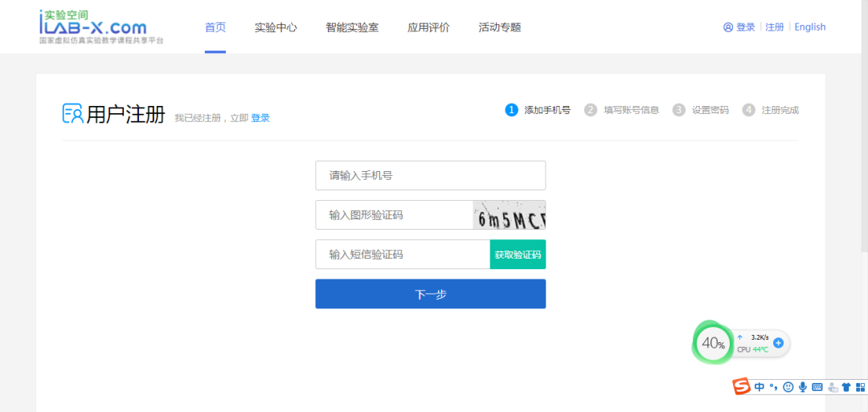Viewport: 868px width, 412px height.
Task: Switch language to English
Action: [x=810, y=27]
